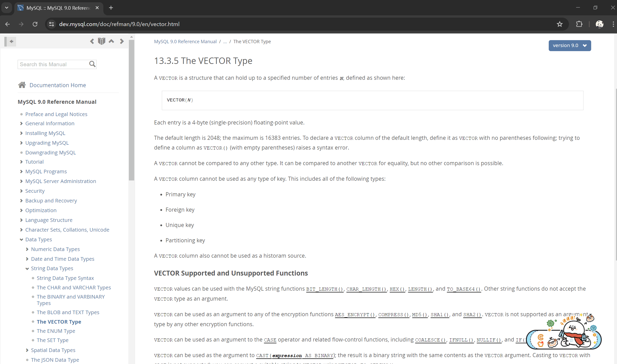The image size is (617, 364).
Task: Open The ENUM Type page
Action: 56,331
